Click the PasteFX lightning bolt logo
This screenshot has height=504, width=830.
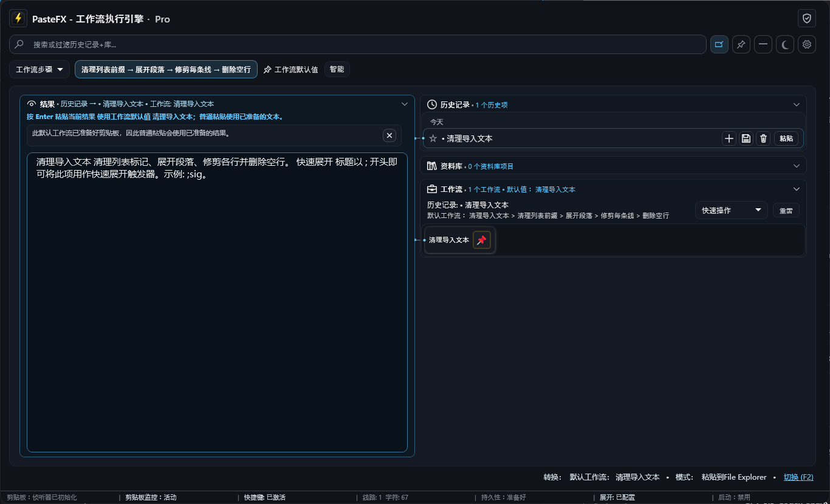pos(19,19)
